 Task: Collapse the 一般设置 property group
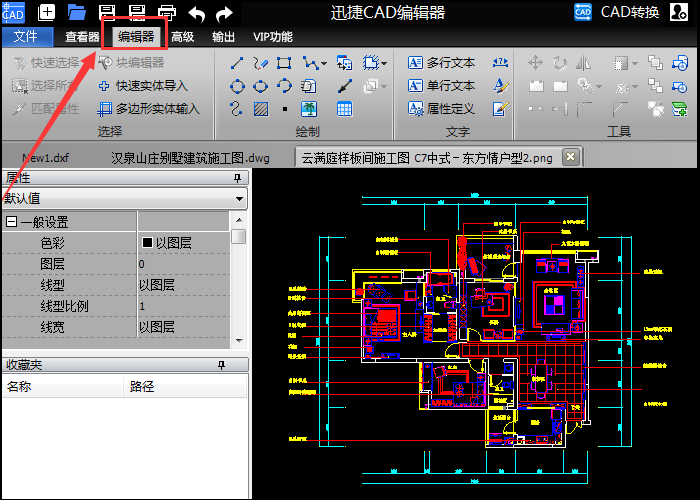coord(11,222)
